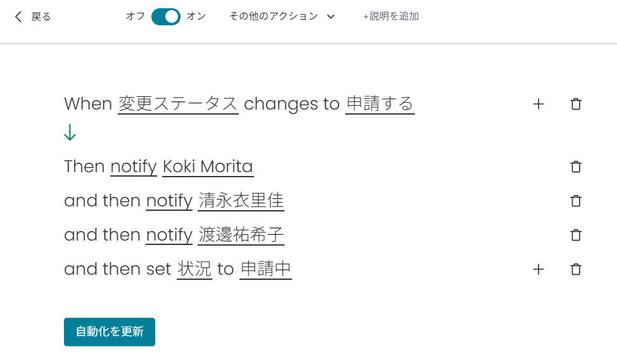Add another action after the set 状況 row
Screen dimensions: 617x364
538,270
